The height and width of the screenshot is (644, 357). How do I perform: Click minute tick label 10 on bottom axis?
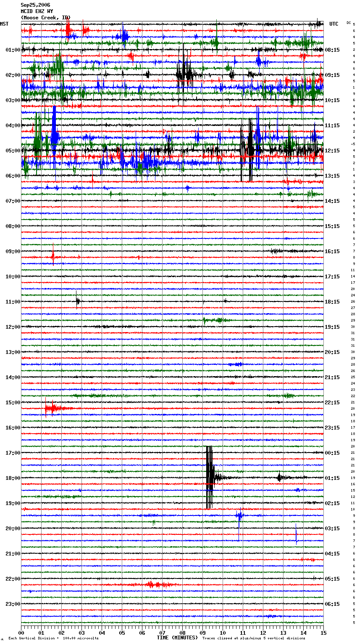tap(223, 633)
